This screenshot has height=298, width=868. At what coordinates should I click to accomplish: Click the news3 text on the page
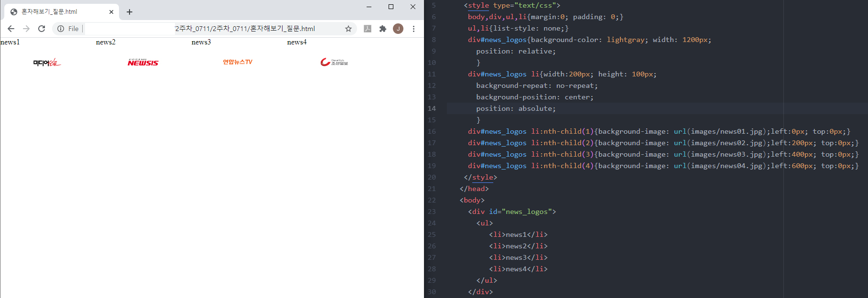tap(201, 42)
